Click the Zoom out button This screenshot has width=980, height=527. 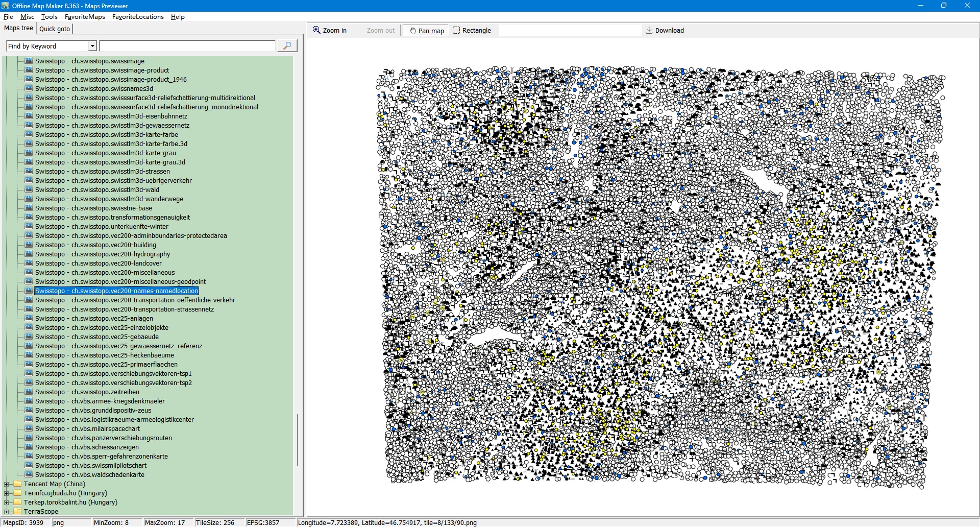click(x=380, y=31)
